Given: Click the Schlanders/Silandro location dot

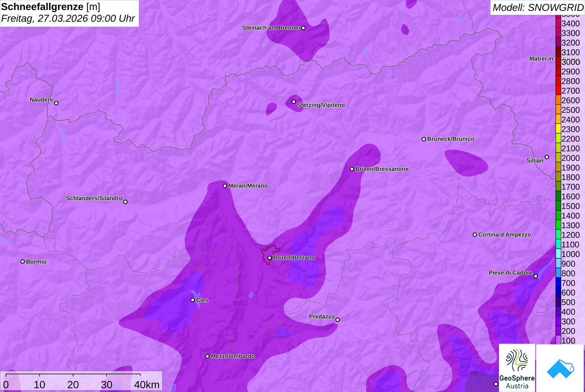Looking at the screenshot, I should click(x=125, y=202).
